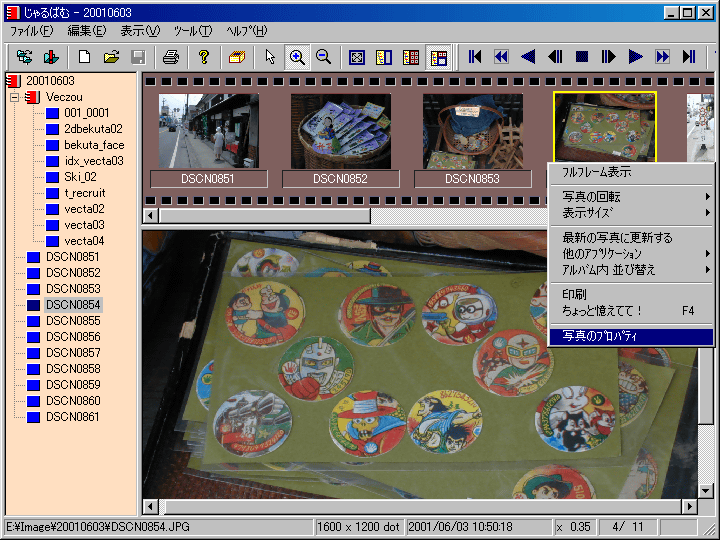The width and height of the screenshot is (720, 540).
Task: Select the DSCN0853 thumbnail image
Action: 473,131
